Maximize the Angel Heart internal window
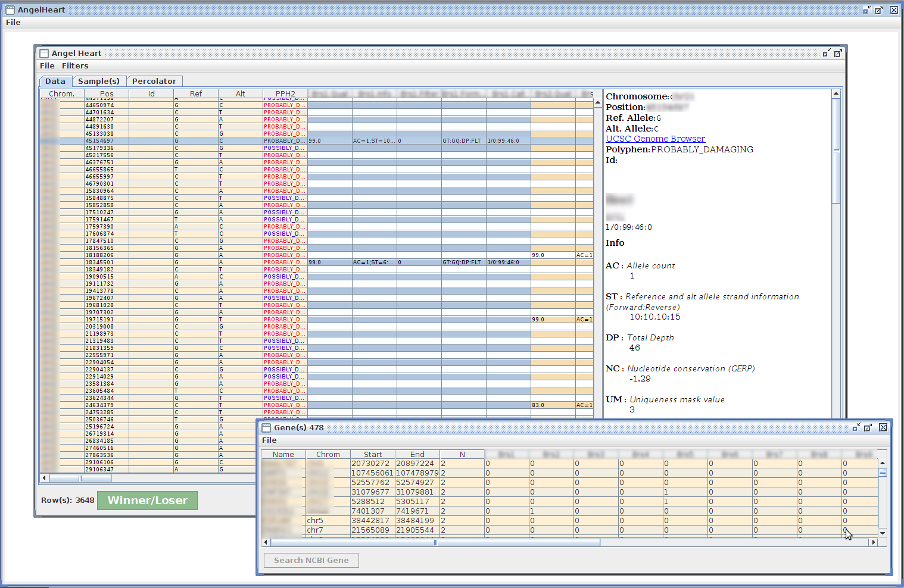This screenshot has height=588, width=904. [x=838, y=54]
